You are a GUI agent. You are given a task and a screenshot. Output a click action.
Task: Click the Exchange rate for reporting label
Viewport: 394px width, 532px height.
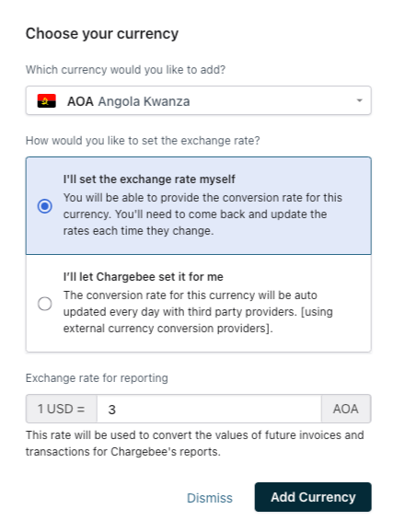click(97, 378)
